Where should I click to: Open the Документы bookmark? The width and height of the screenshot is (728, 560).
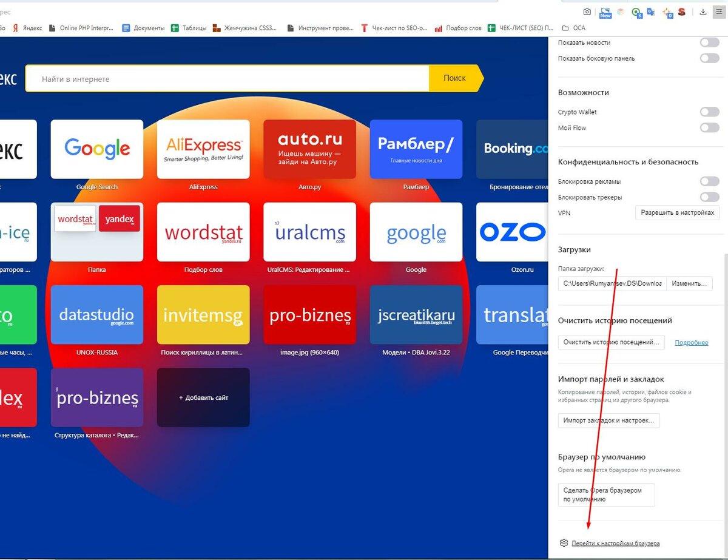144,28
